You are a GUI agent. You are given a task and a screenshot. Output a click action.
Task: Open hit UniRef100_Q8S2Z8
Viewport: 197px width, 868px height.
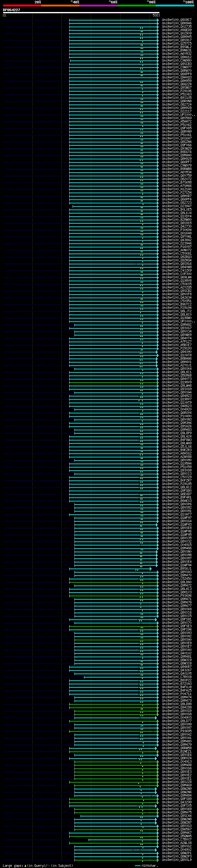177,782
